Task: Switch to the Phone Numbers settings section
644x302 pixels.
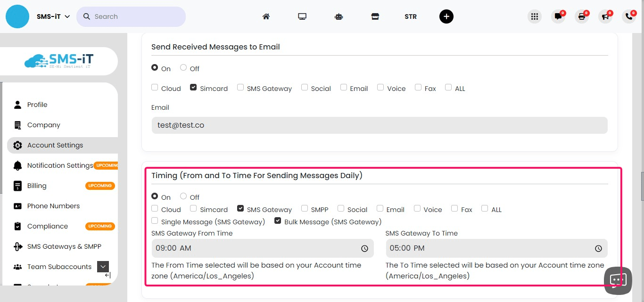Action: click(x=53, y=206)
